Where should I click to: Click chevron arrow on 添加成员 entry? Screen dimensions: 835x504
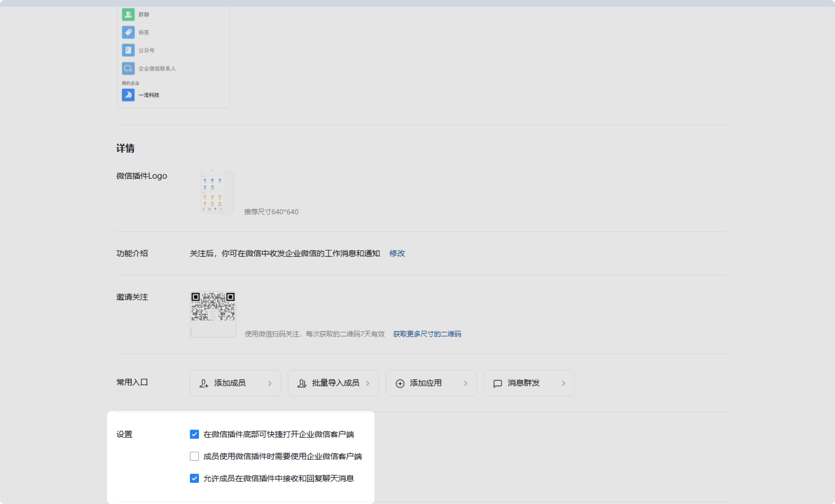click(x=270, y=383)
